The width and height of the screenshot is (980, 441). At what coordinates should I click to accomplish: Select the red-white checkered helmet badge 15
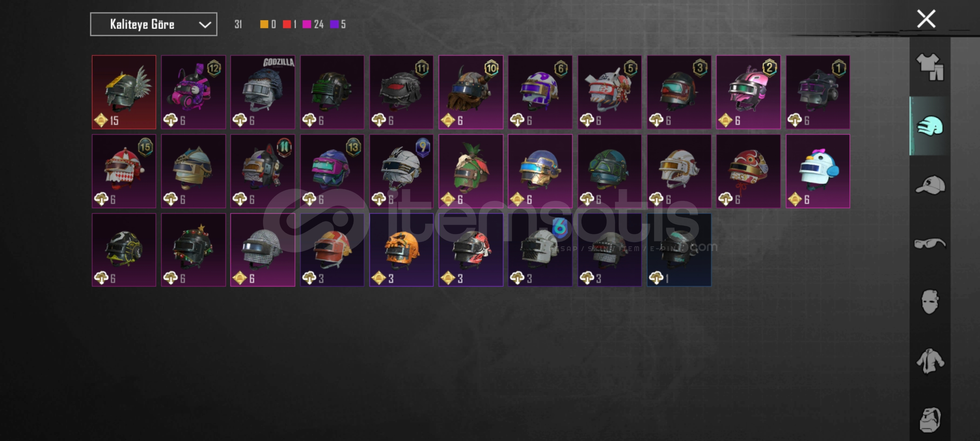coord(124,171)
